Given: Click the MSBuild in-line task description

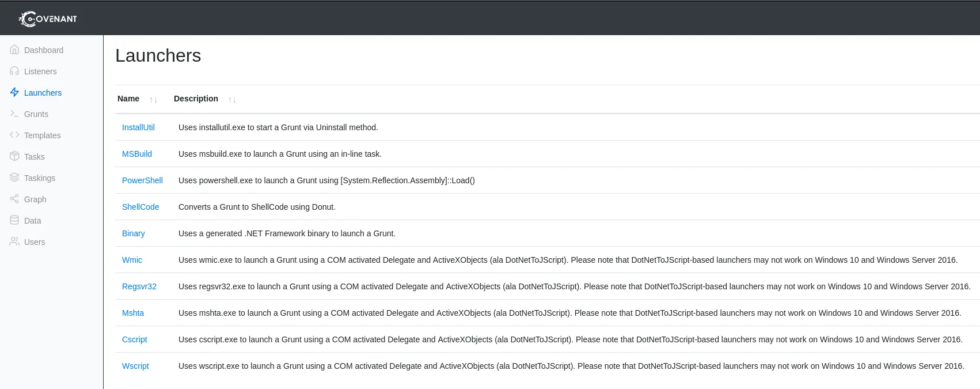Looking at the screenshot, I should (x=280, y=154).
